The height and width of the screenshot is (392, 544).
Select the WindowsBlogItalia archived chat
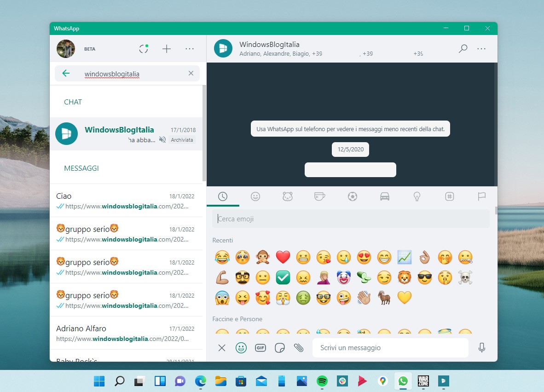coord(126,134)
